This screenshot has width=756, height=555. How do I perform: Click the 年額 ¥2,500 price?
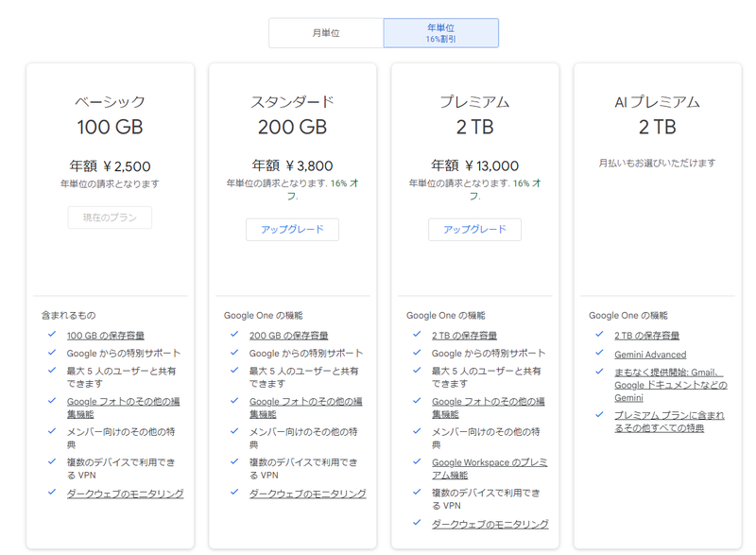[110, 166]
